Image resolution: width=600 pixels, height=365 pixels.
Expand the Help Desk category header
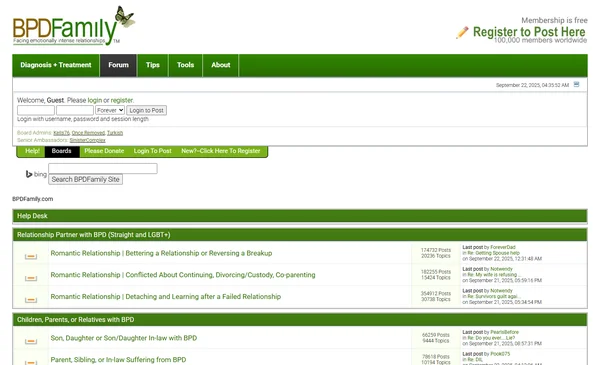coord(300,216)
